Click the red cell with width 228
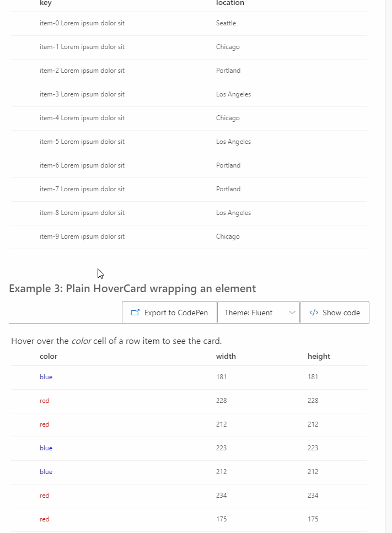 (x=45, y=401)
